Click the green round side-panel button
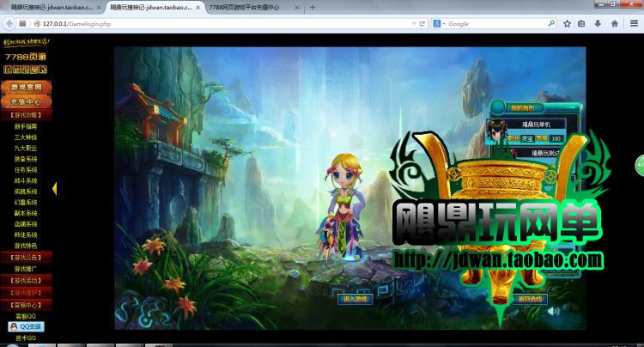The image size is (644, 347). 639,165
